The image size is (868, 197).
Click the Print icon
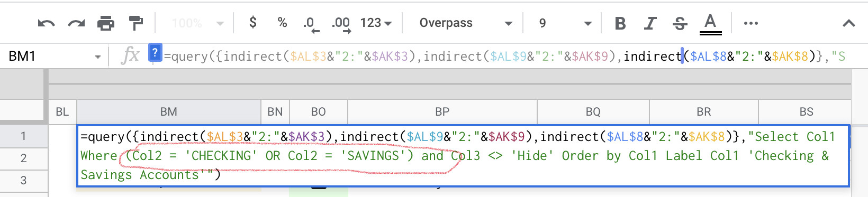pyautogui.click(x=106, y=23)
